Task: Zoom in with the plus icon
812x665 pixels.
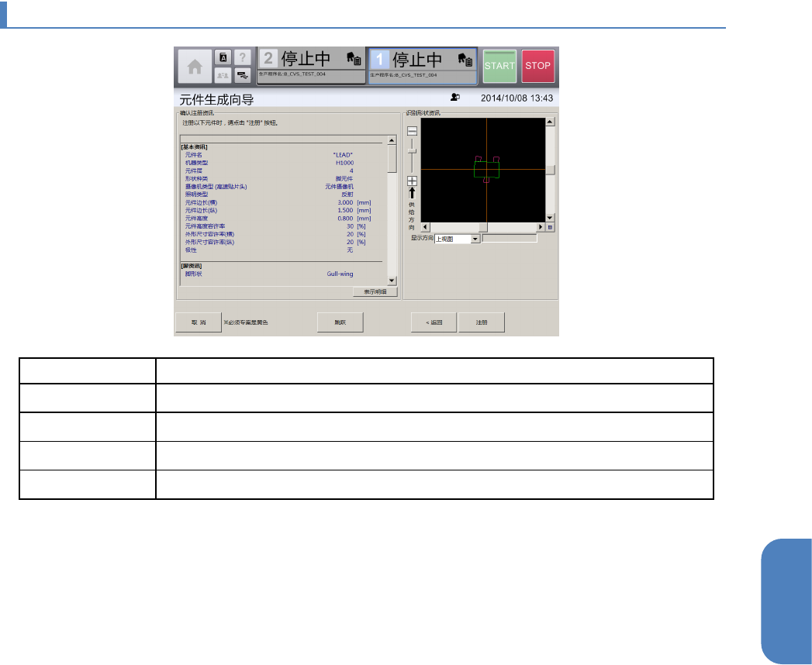Action: 413,181
